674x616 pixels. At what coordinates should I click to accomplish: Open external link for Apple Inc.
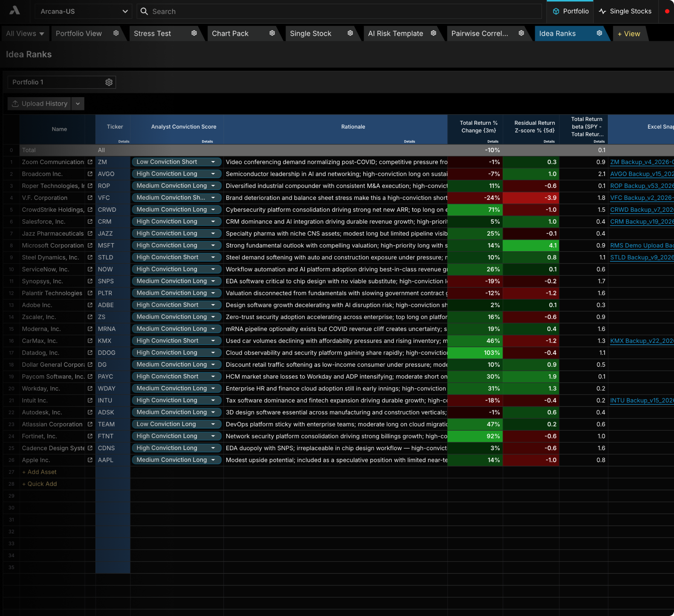[x=90, y=460]
